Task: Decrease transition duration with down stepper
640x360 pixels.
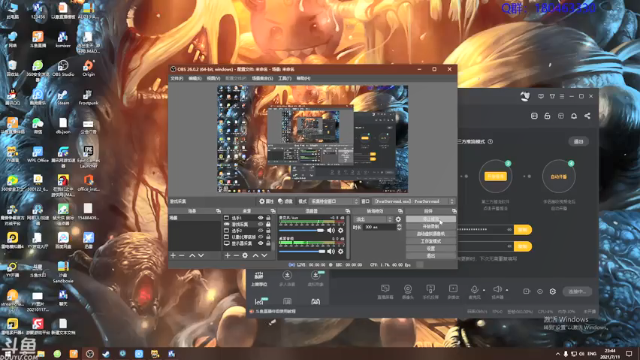Action: click(399, 229)
